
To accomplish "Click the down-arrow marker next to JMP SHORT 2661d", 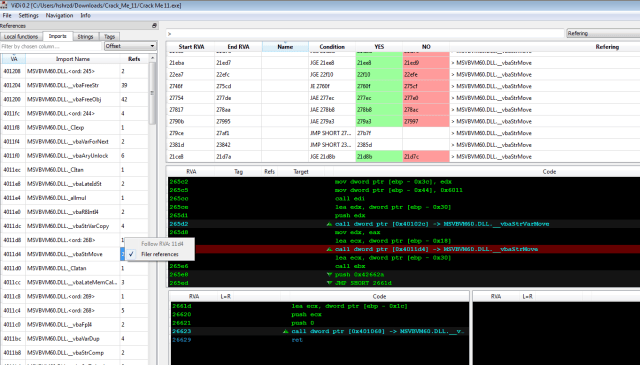I will tap(329, 283).
